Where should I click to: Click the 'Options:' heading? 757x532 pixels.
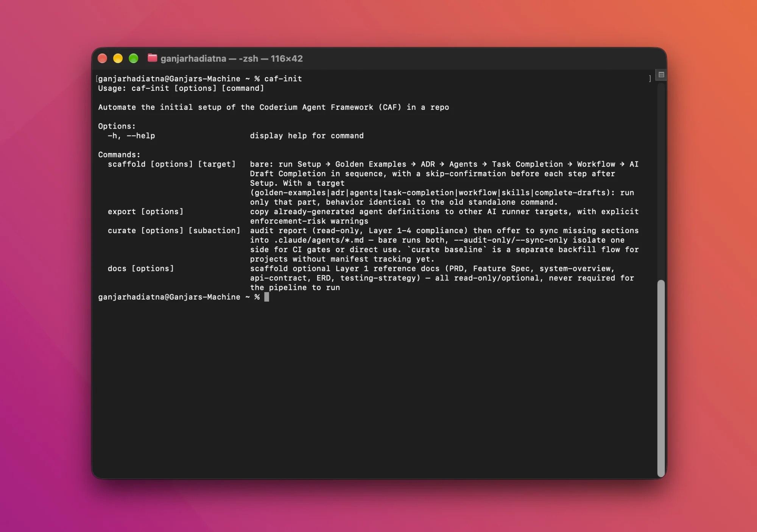coord(117,126)
